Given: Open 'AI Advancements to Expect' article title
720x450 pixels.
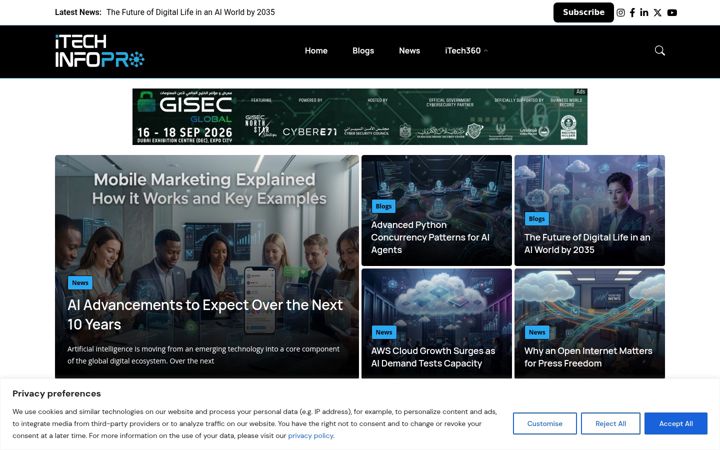Looking at the screenshot, I should coord(205,315).
